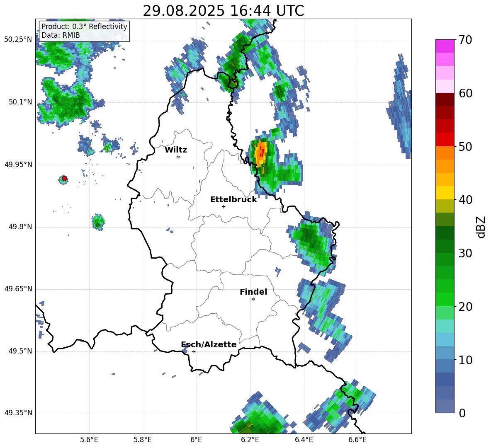Click the 'Product: 0.3° Reflectivity' label
The height and width of the screenshot is (448, 491).
(x=84, y=27)
